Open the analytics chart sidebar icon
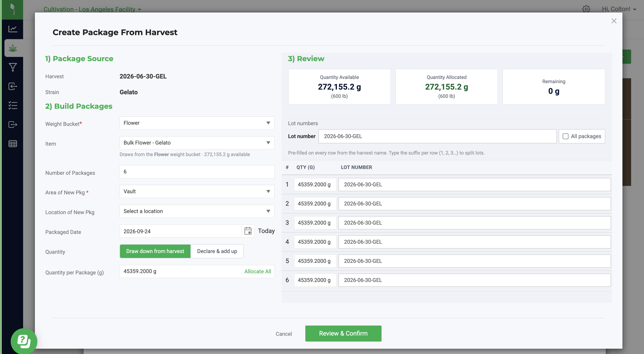 [12, 29]
